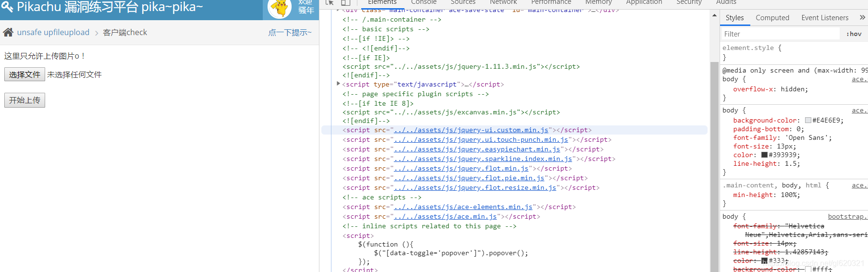Click the line-height: 1.5 declaration
The width and height of the screenshot is (868, 272).
point(767,163)
